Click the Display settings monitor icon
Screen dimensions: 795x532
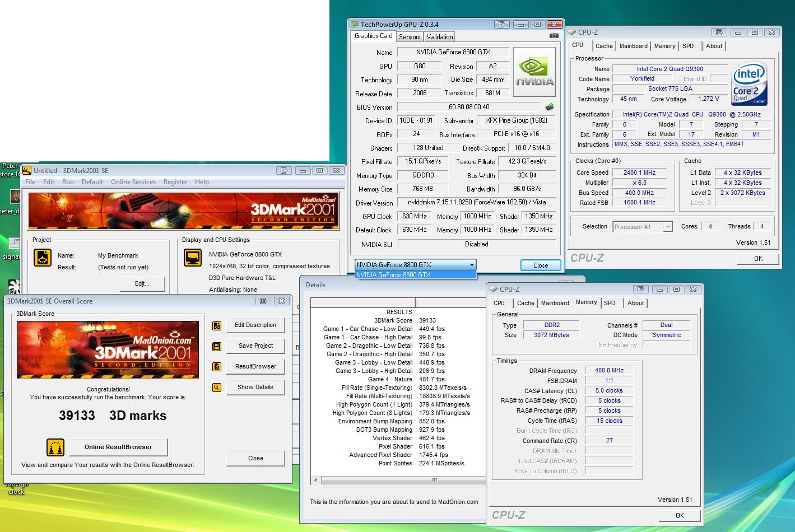193,257
